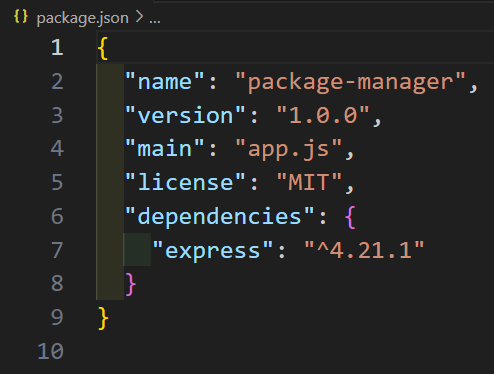
Task: Select line number 7 in gutter
Action: [x=57, y=250]
